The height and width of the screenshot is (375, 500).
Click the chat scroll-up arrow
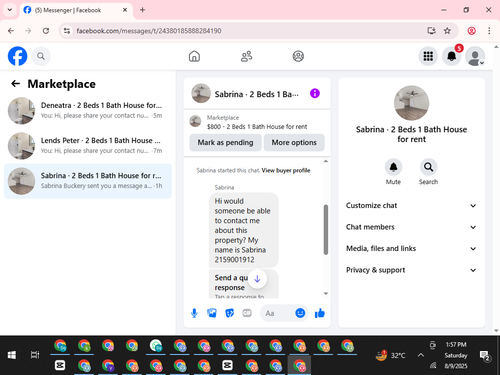coord(326,161)
